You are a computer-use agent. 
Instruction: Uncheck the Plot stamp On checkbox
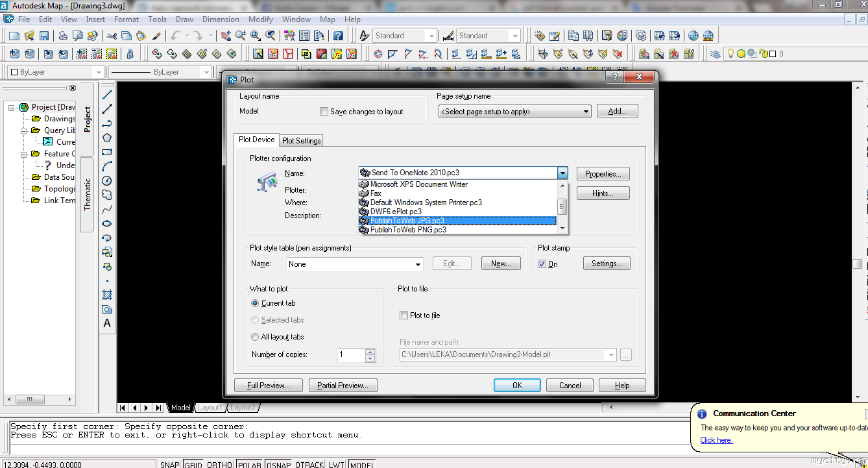coord(542,264)
